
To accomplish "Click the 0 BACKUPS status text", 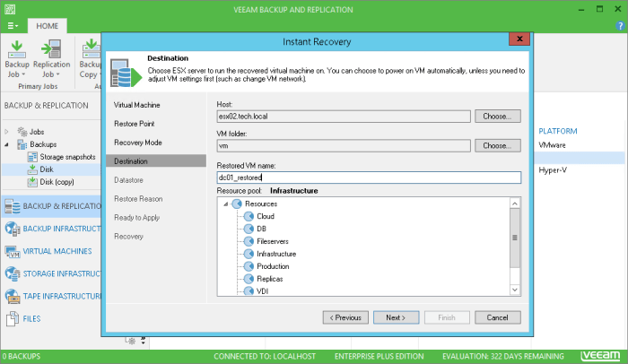I will click(22, 356).
